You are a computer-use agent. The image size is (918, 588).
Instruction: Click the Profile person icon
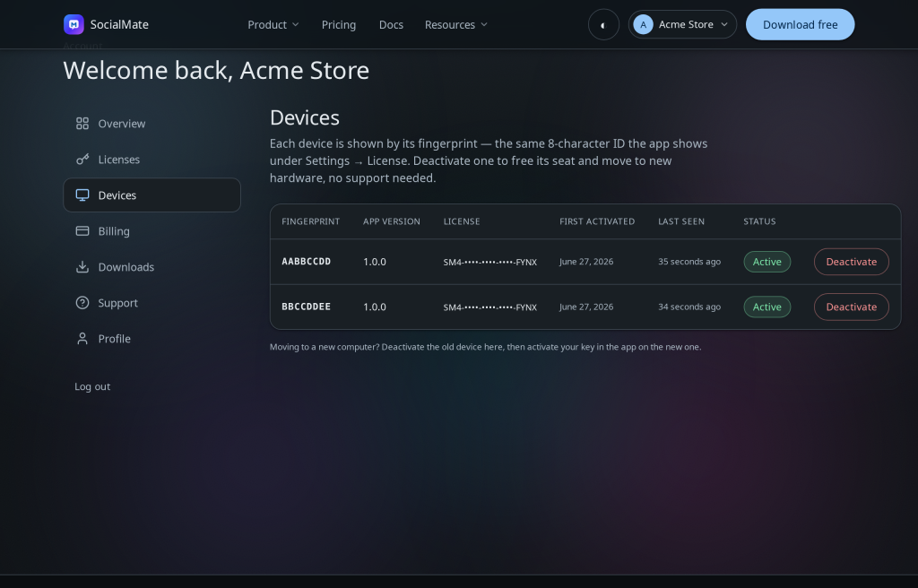click(82, 339)
